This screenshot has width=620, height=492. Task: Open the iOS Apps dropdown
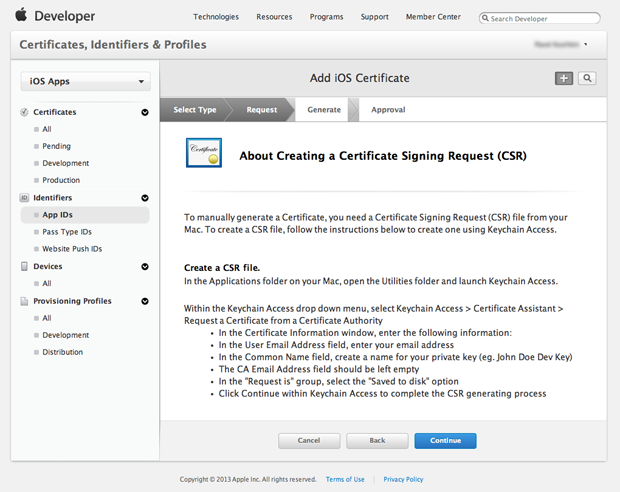coord(85,81)
